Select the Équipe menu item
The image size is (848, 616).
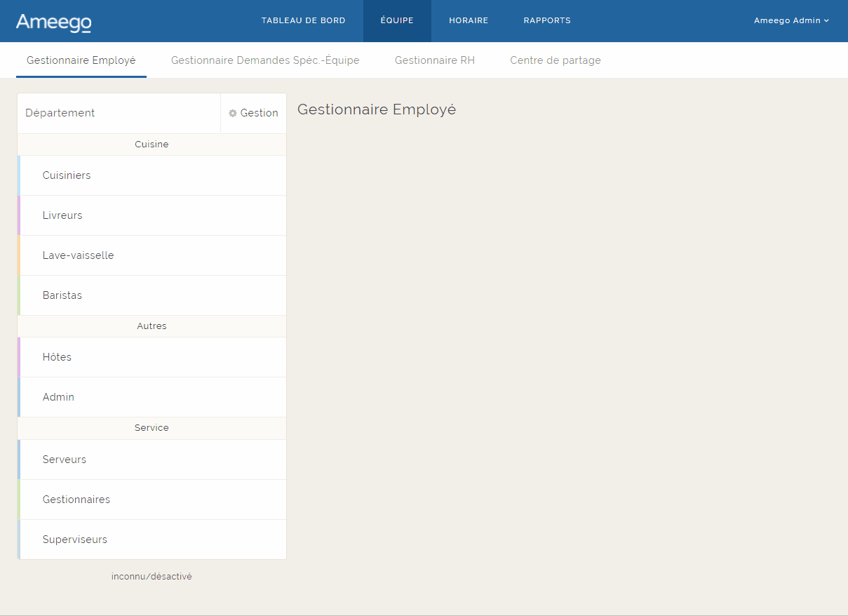pyautogui.click(x=397, y=20)
